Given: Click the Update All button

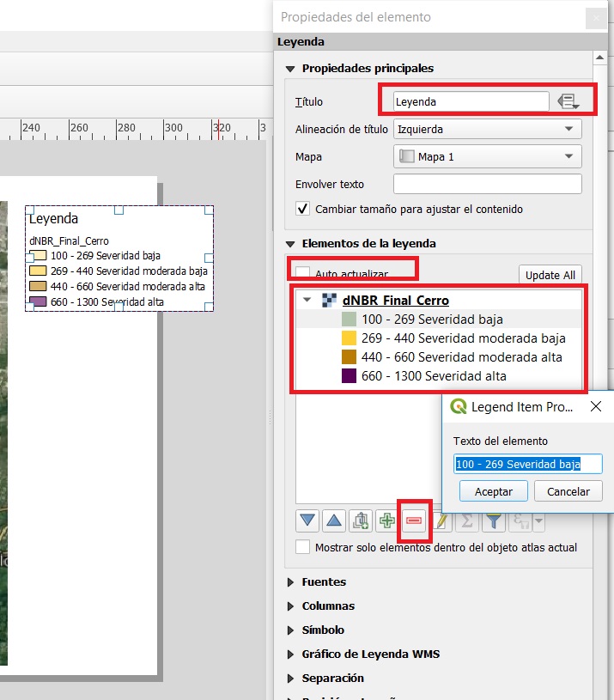Looking at the screenshot, I should pyautogui.click(x=550, y=275).
